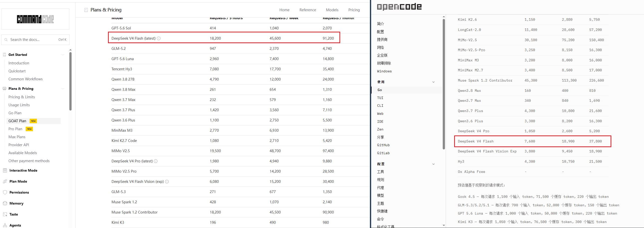The height and width of the screenshot is (228, 644).
Task: Open 故障排除 in the opencode sidebar
Action: 384,63
